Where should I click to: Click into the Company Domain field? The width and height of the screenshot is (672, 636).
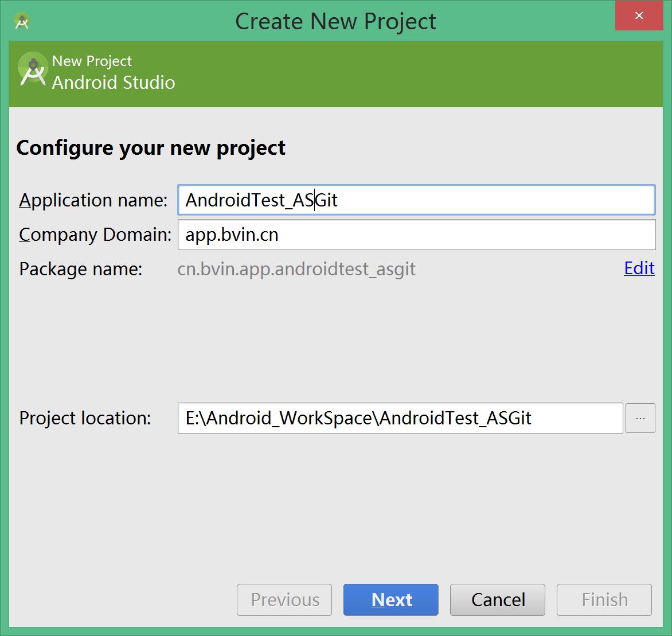[x=416, y=235]
